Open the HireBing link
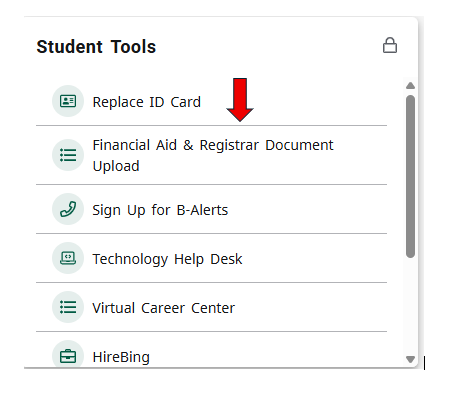 tap(121, 357)
